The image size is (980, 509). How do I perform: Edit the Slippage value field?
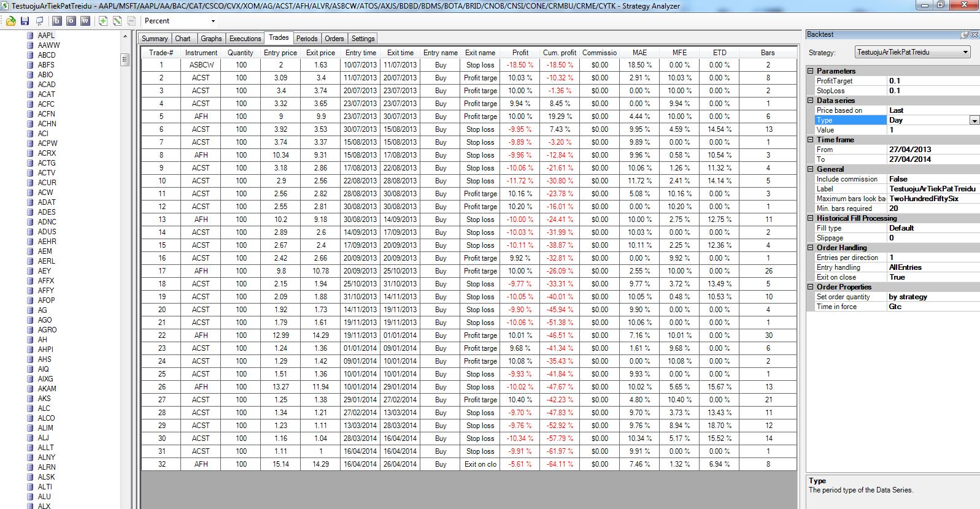(x=933, y=238)
